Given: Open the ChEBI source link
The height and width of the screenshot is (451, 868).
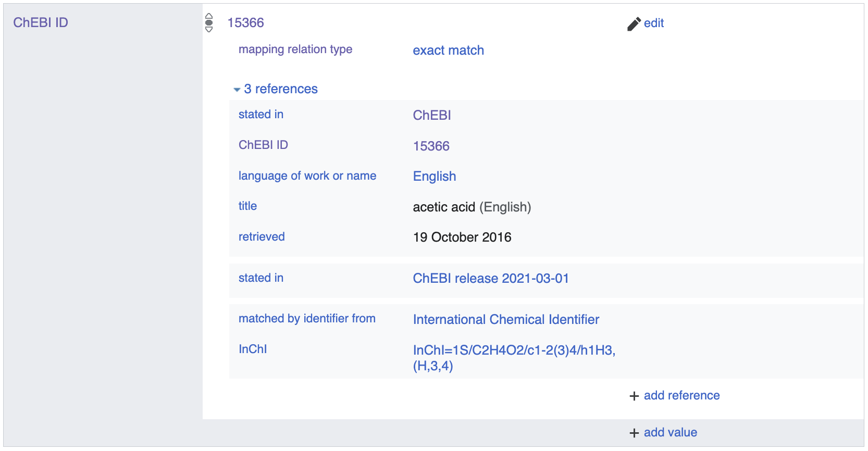Looking at the screenshot, I should [432, 115].
